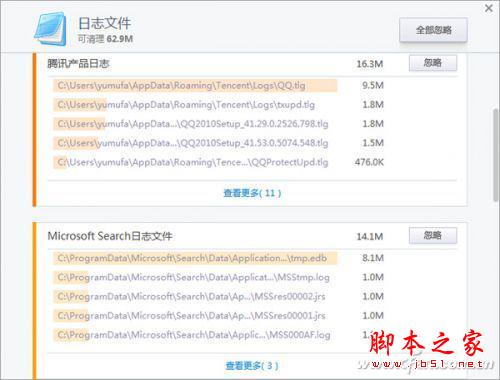Image resolution: width=500 pixels, height=380 pixels.
Task: Ignore the 腾讯产品日志 group
Action: [x=433, y=63]
